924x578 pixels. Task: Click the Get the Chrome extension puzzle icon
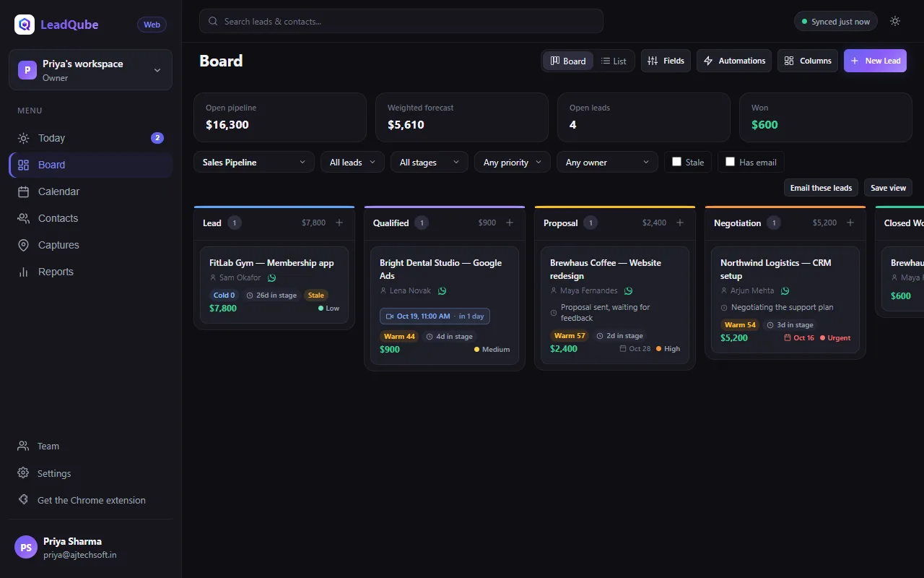(23, 500)
